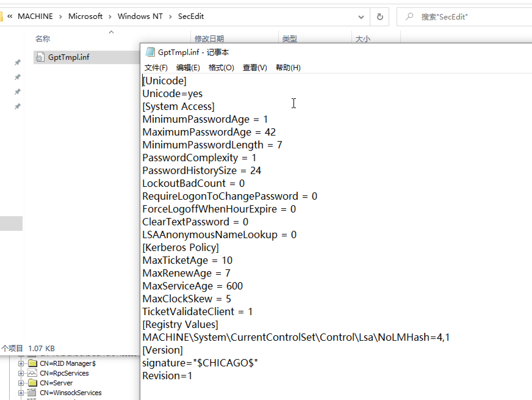The width and height of the screenshot is (532, 400).
Task: Open chevron dropdown after Microsoft breadcrumb
Action: click(110, 17)
